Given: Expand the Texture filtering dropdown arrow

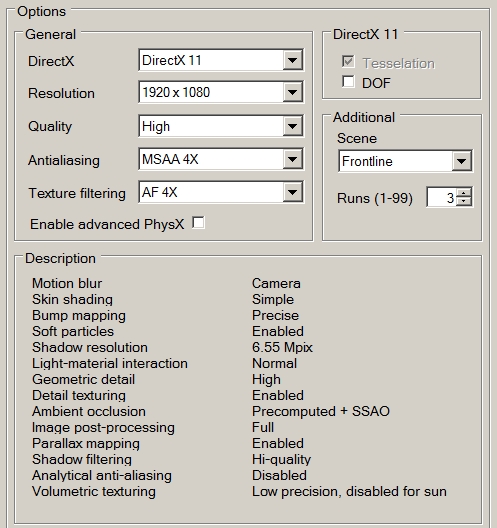Looking at the screenshot, I should coord(292,192).
